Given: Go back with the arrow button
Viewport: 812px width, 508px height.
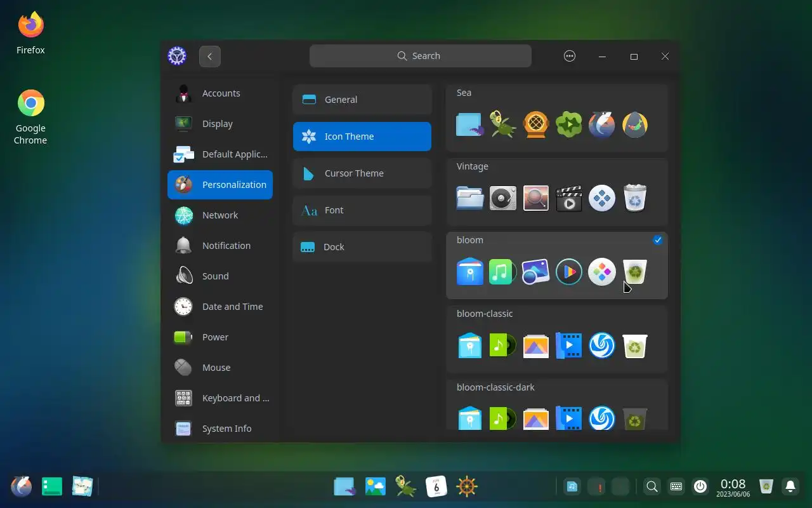Looking at the screenshot, I should (210, 56).
